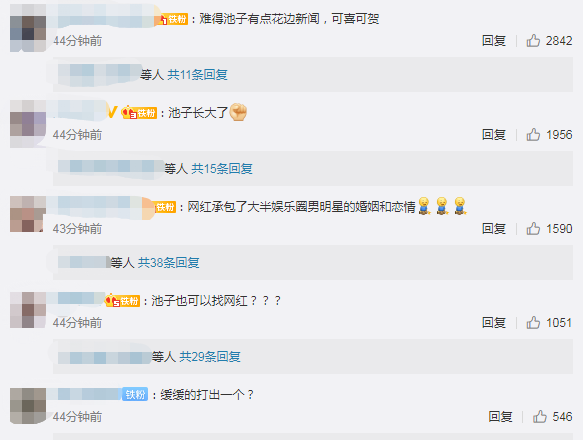Viewport: 583px width, 440px height.
Task: Click 铁粉 badge before 池子也可以找网红
Action: (x=123, y=301)
